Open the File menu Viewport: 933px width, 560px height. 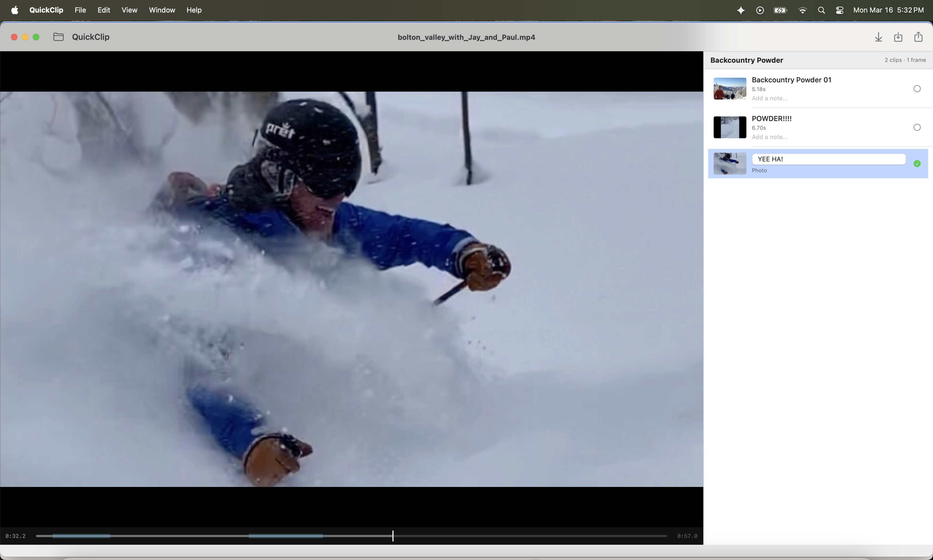80,10
